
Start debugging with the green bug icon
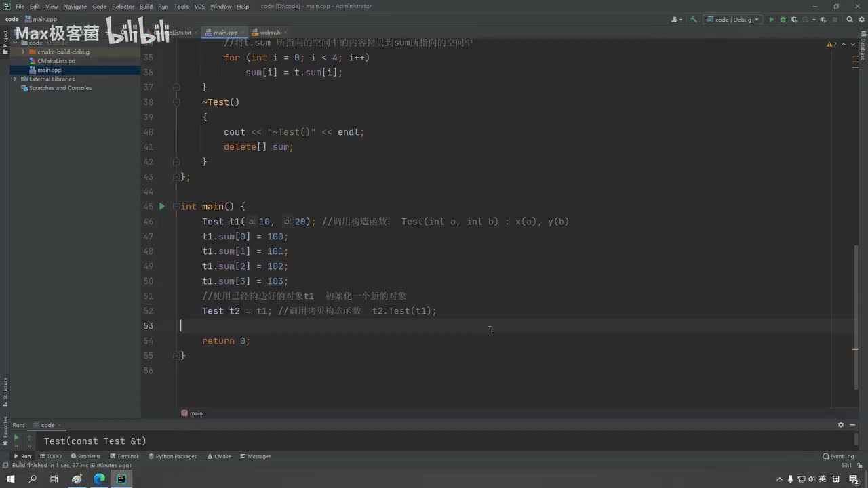pos(783,20)
